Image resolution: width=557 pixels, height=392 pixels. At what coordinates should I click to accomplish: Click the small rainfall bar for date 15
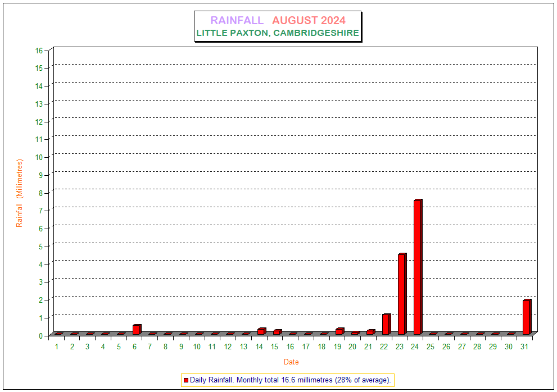[278, 332]
